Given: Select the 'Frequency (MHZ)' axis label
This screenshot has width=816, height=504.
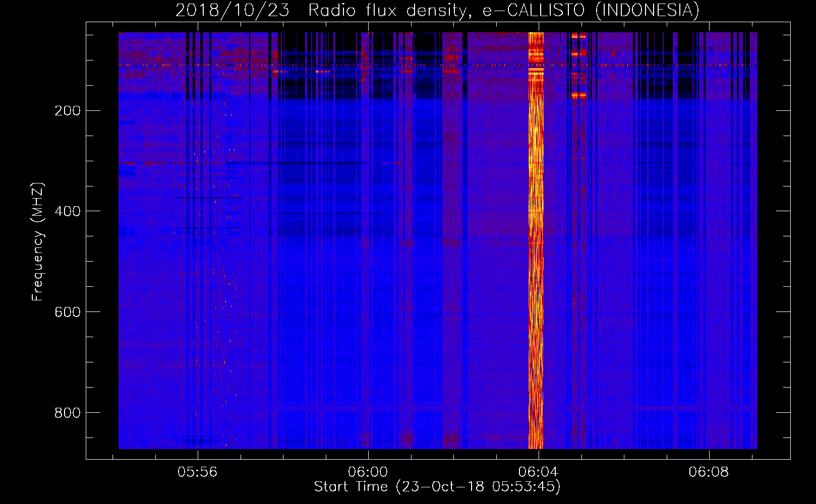Looking at the screenshot, I should (38, 242).
